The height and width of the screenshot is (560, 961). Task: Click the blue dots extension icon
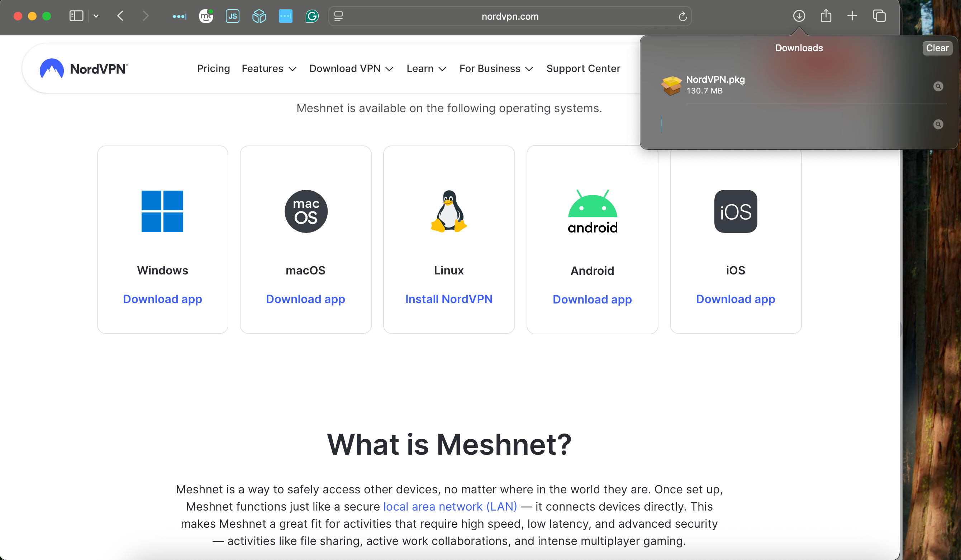point(286,16)
